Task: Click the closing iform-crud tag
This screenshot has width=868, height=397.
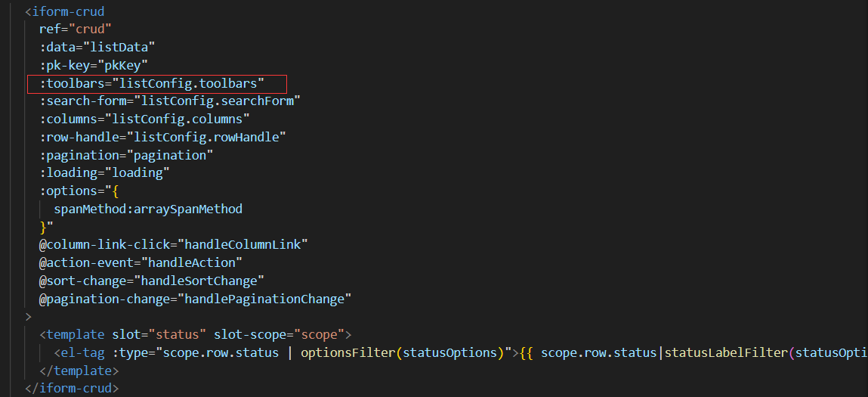Action: (x=72, y=388)
